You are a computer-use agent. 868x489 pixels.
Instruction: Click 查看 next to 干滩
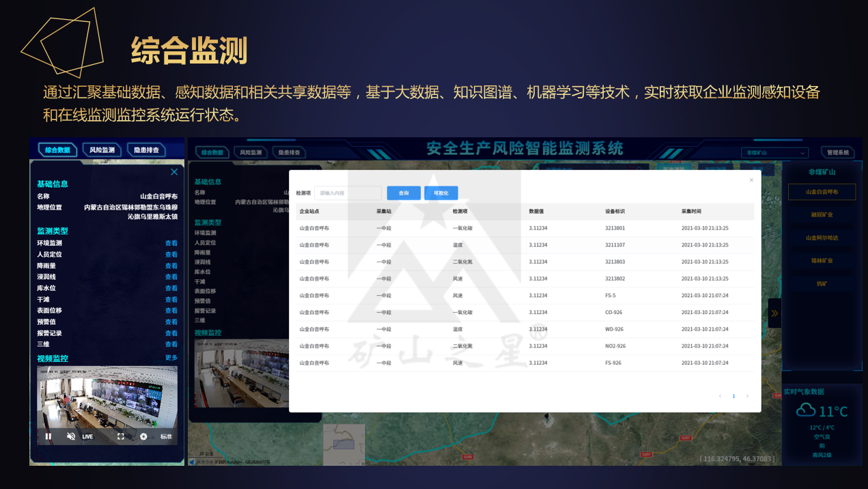[171, 300]
